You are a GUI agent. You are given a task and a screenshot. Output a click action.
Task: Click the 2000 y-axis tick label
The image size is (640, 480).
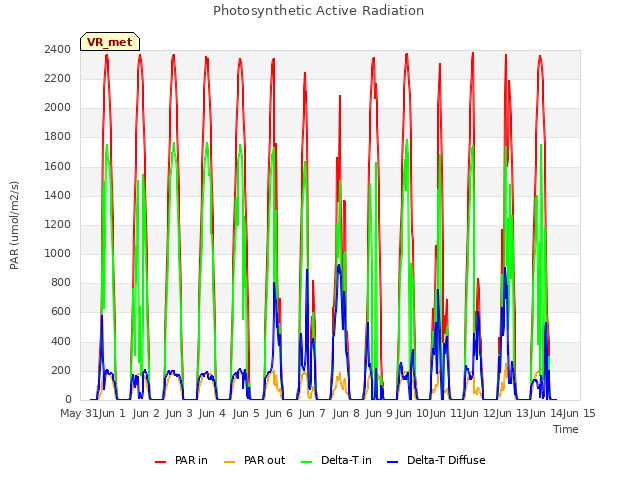58,108
